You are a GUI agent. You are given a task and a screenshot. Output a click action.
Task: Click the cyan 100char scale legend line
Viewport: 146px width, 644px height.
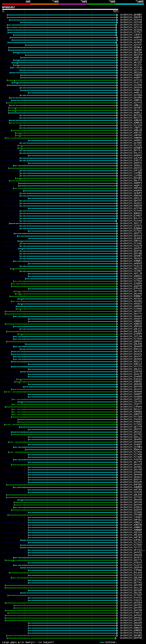coord(102,642)
